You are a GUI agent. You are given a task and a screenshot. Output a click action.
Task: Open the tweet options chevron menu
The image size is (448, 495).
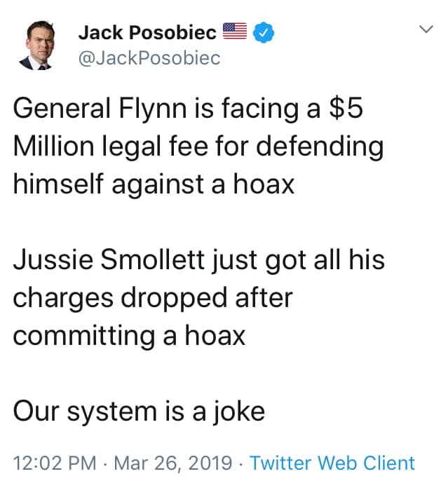(426, 29)
